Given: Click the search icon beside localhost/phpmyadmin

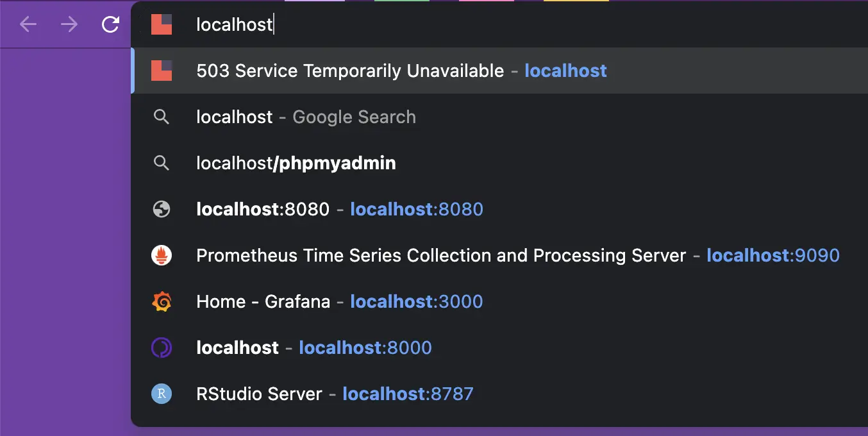Looking at the screenshot, I should [162, 163].
